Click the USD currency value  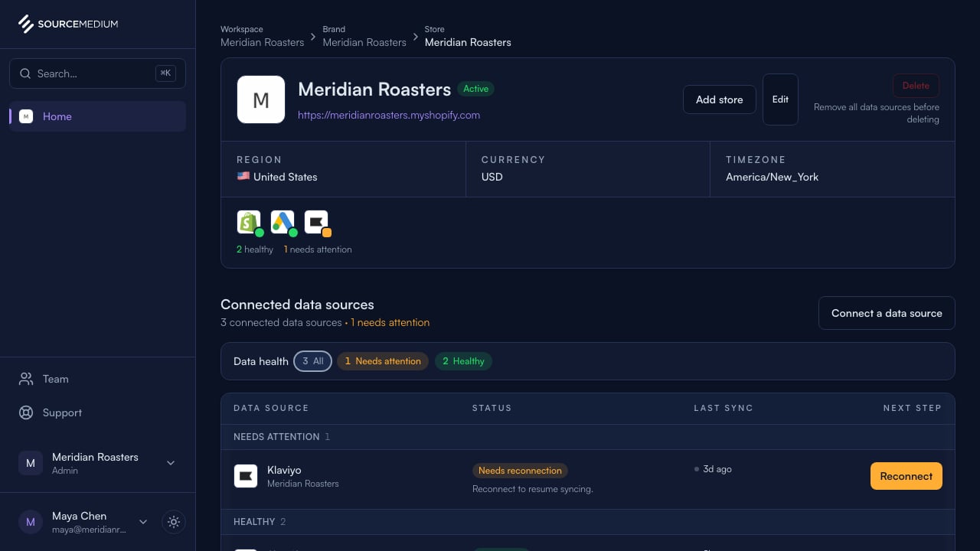(492, 177)
